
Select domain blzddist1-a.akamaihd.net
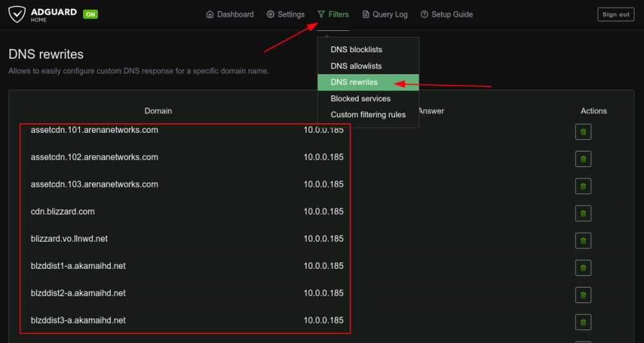click(78, 266)
